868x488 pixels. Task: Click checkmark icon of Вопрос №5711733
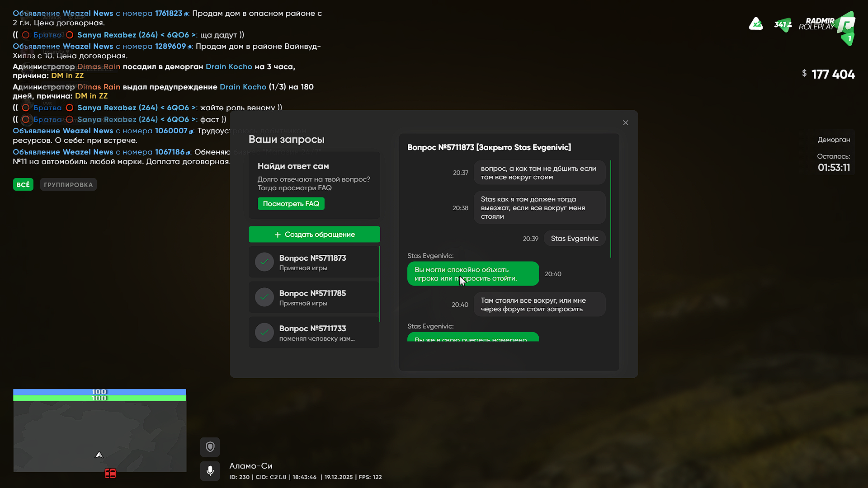pos(264,333)
